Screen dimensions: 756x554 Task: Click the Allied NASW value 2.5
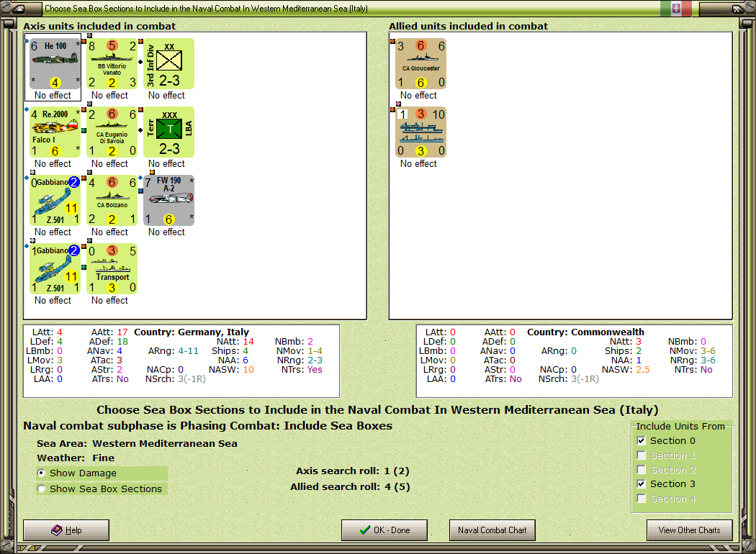pyautogui.click(x=643, y=370)
